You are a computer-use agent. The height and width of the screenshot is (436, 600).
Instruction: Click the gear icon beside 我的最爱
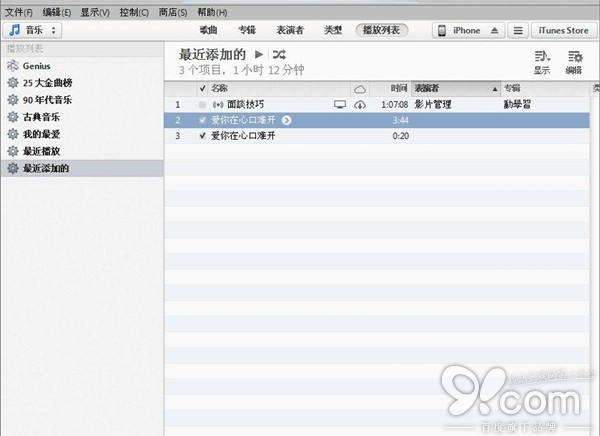coord(13,134)
